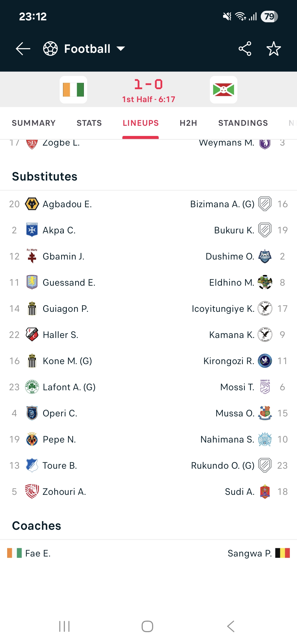Open coach Sangwa P. profile
Screen dimensions: 297x644
(x=249, y=553)
